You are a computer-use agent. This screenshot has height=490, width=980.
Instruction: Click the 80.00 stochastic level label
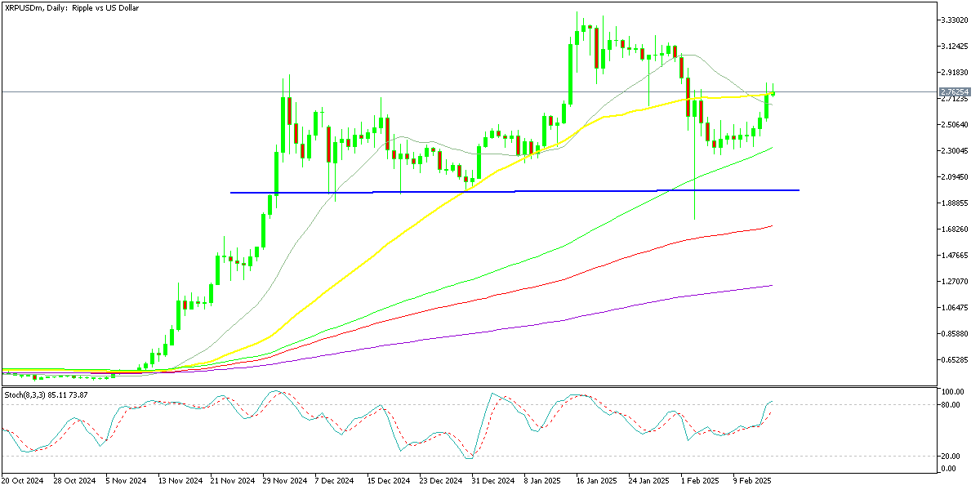[x=951, y=404]
